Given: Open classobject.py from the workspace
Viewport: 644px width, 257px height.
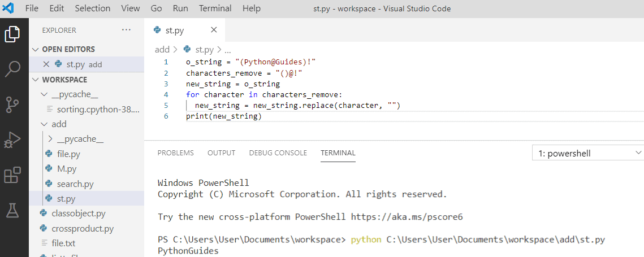Looking at the screenshot, I should pyautogui.click(x=79, y=214).
